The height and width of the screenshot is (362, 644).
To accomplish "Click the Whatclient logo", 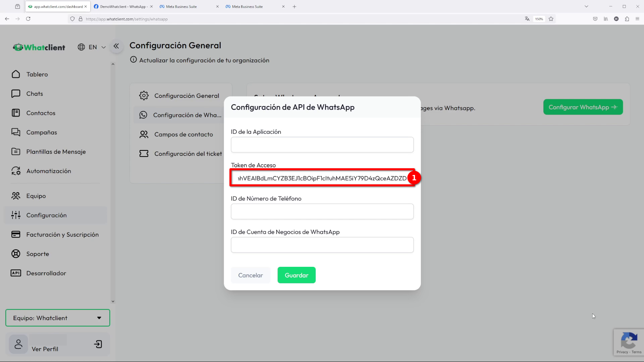I will pyautogui.click(x=39, y=47).
